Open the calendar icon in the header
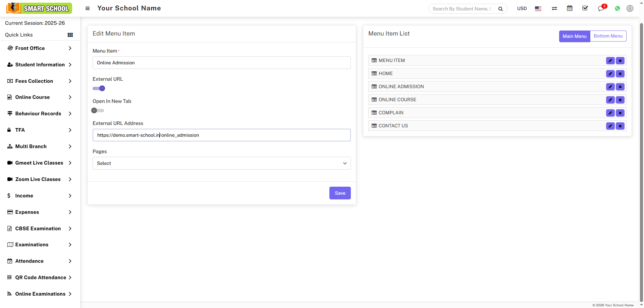Image resolution: width=644 pixels, height=308 pixels. click(570, 8)
